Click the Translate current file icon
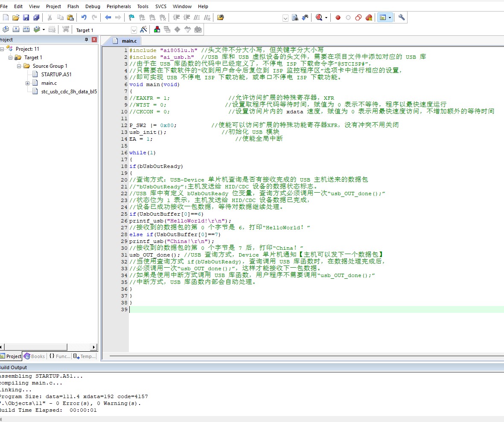 [x=6, y=29]
